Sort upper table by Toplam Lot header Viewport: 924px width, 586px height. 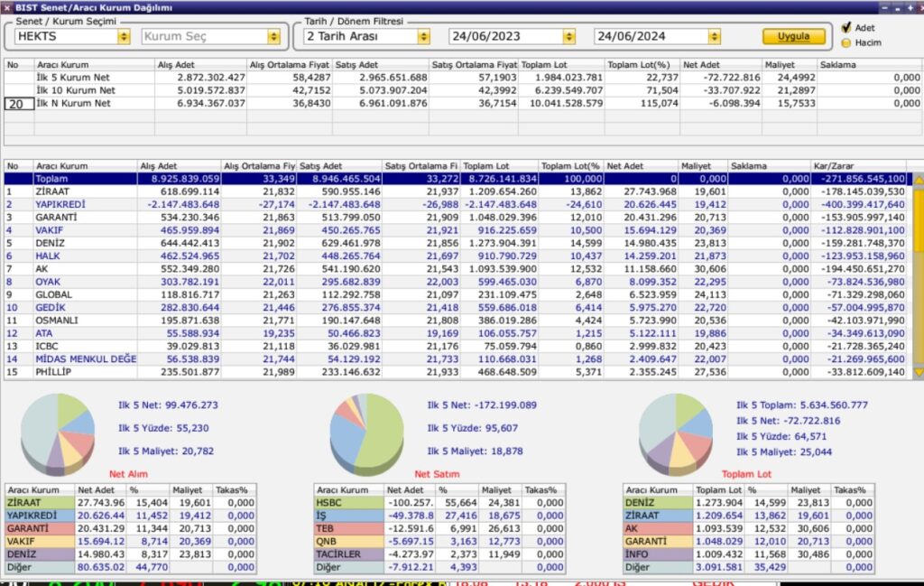[x=561, y=65]
